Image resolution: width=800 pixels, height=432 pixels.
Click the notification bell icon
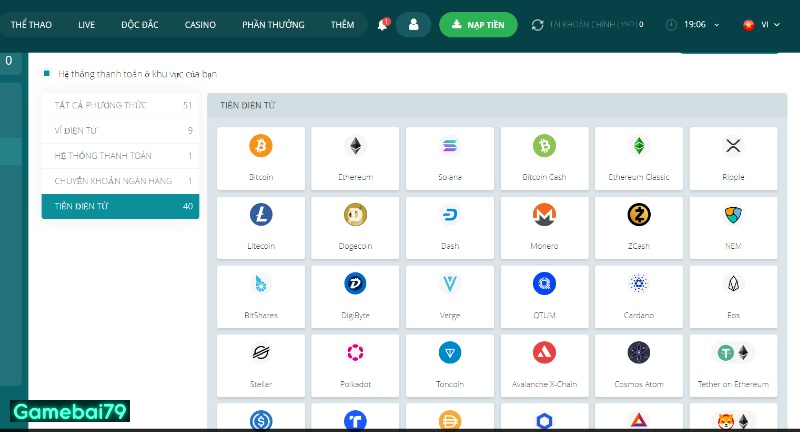(x=382, y=24)
